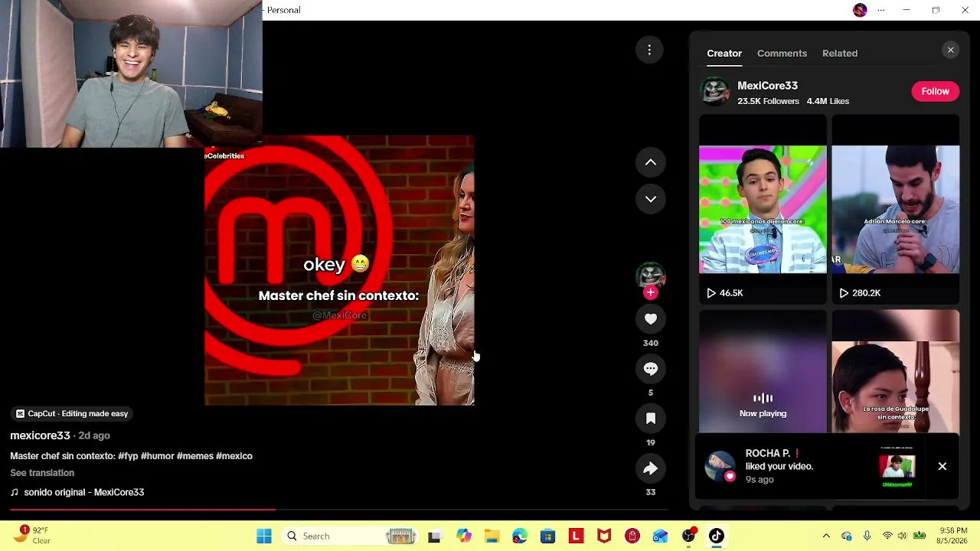Play La rosa de Guadalupe sin contexto thumbnail
Screen dimensions: 980x551
[x=895, y=372]
